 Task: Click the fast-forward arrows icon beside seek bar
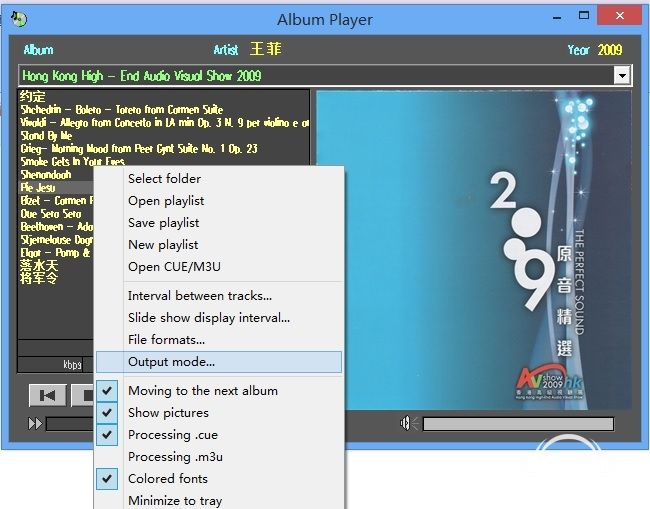(35, 424)
